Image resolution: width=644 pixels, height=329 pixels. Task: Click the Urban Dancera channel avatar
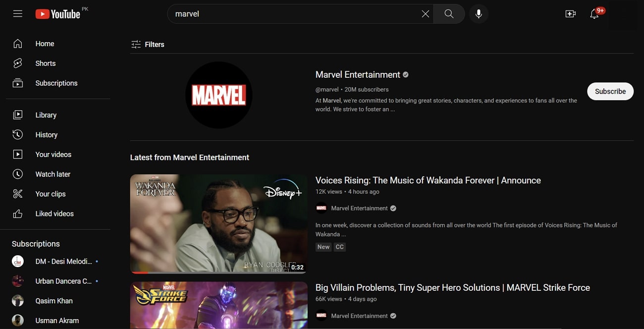tap(18, 281)
